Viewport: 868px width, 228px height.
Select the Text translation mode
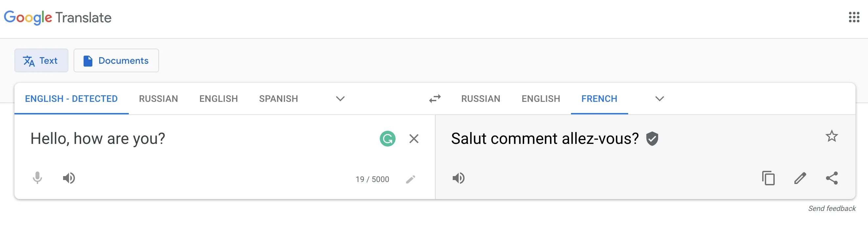click(41, 61)
